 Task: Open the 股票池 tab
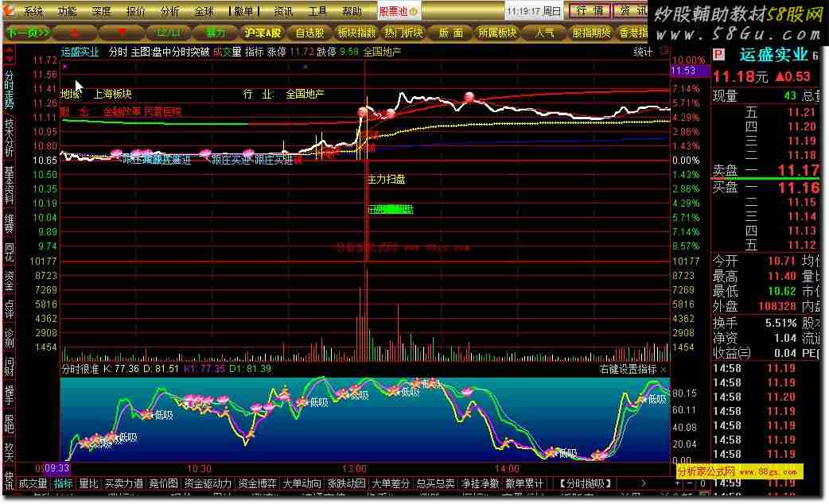point(398,10)
